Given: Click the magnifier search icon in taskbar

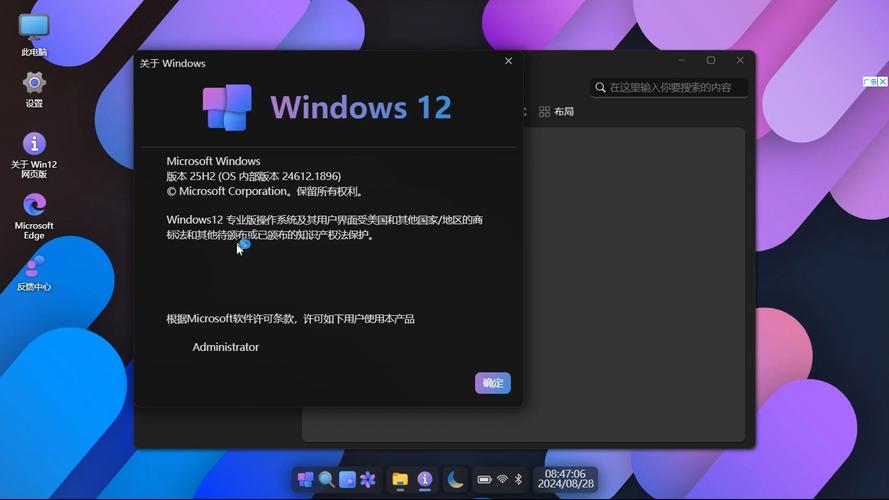Looking at the screenshot, I should click(x=326, y=480).
